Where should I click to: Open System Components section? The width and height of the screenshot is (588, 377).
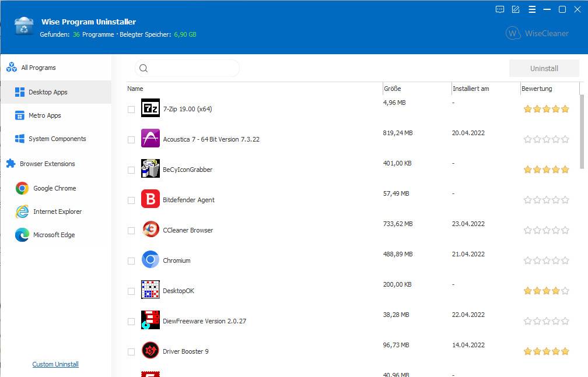point(56,139)
